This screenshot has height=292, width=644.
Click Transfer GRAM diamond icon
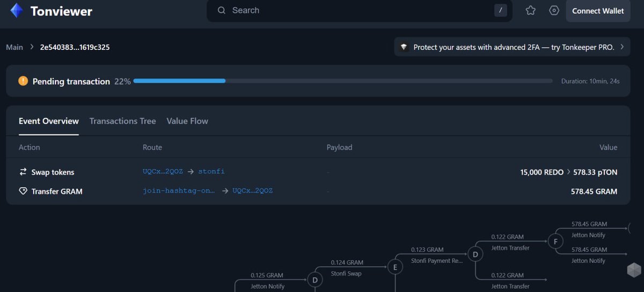click(23, 191)
